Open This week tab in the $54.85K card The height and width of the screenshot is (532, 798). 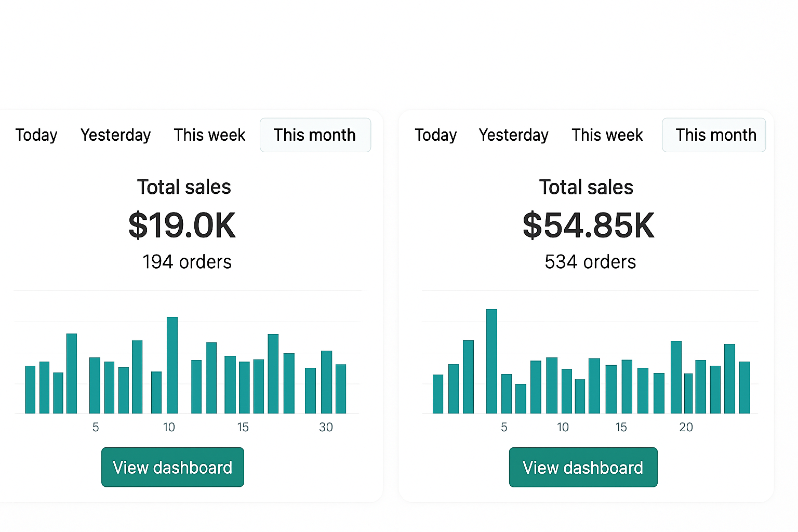pos(607,135)
